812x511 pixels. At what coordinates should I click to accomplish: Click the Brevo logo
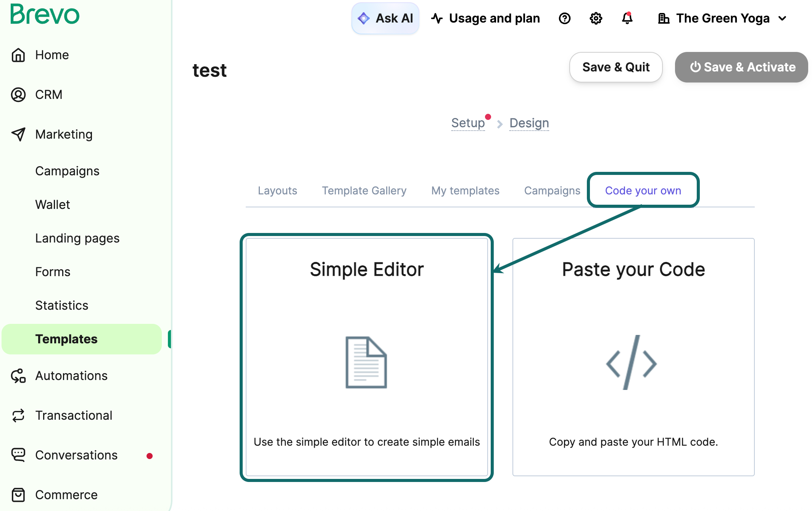pyautogui.click(x=45, y=15)
